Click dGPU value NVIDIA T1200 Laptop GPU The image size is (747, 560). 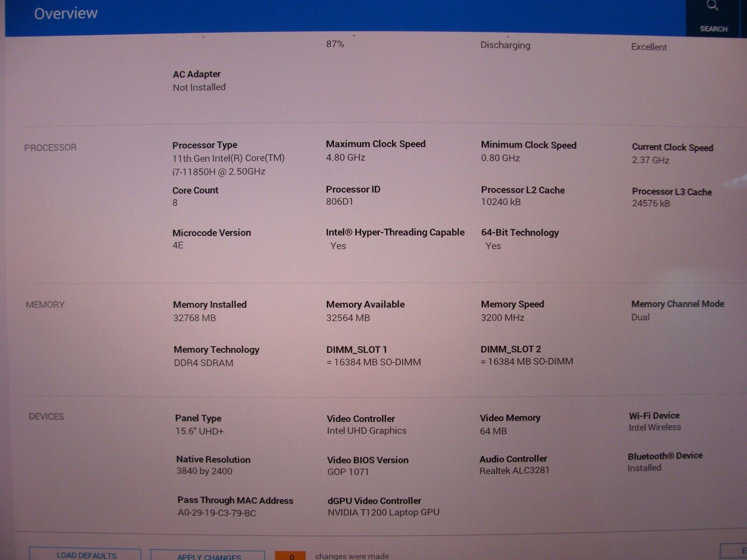click(x=383, y=512)
